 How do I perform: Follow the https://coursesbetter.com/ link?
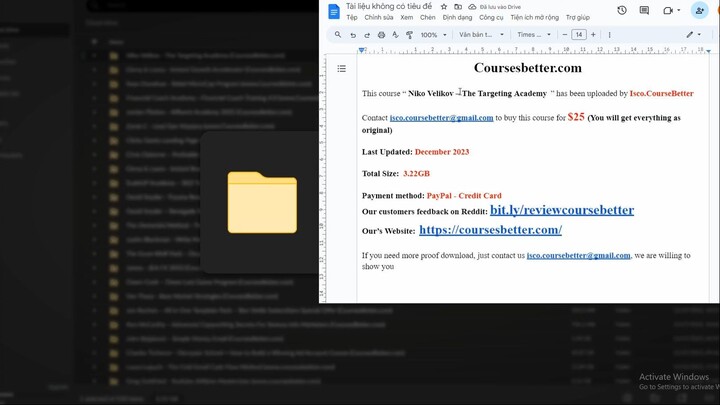point(490,230)
